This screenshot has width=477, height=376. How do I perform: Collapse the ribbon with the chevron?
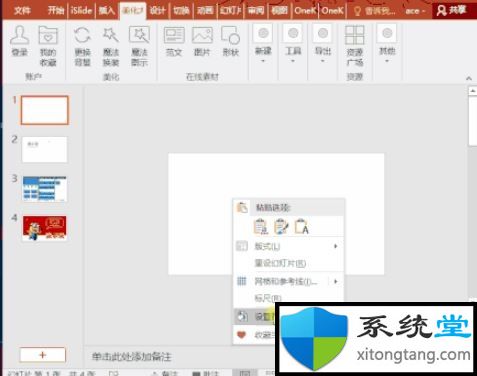(469, 78)
